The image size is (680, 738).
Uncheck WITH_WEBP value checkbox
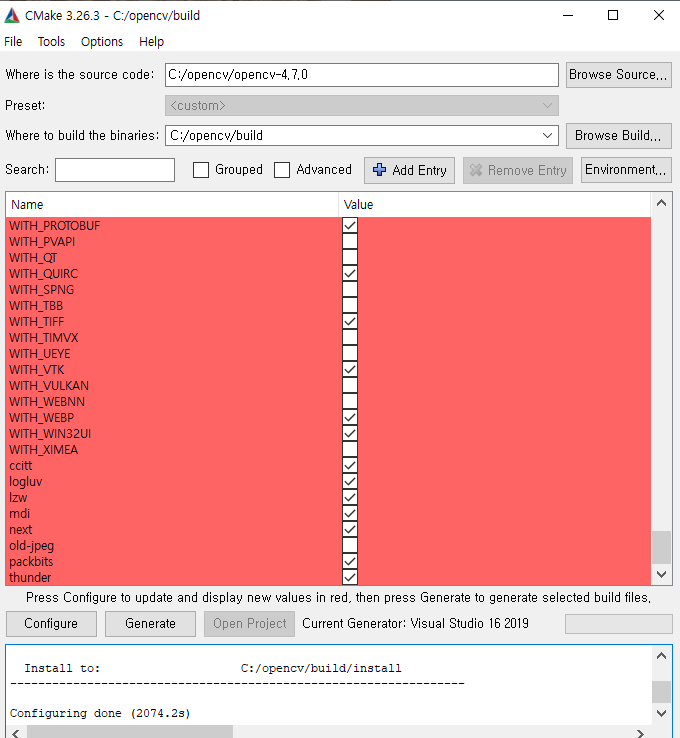tap(350, 417)
